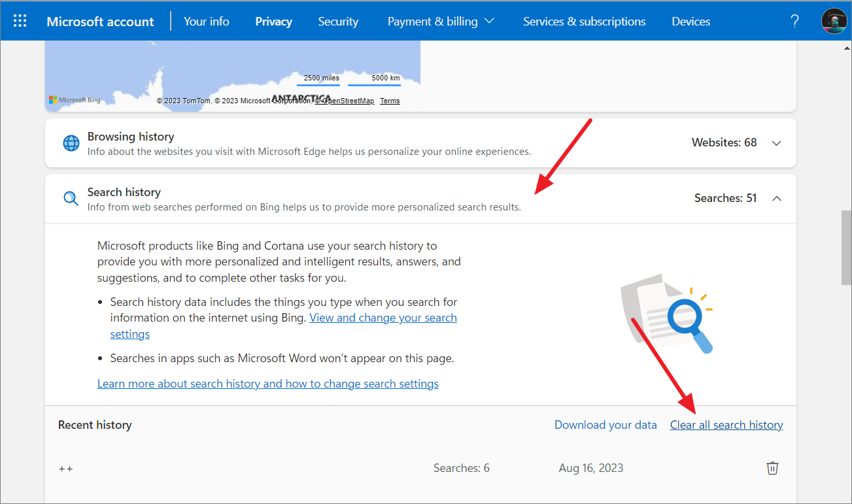Click the Aug 16, 2023 date
852x504 pixels.
[591, 468]
